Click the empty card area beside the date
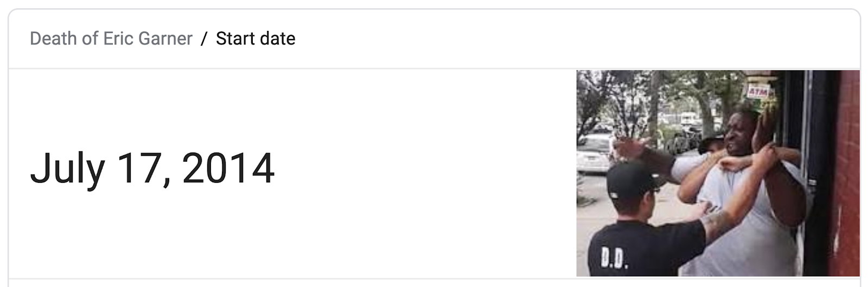The height and width of the screenshot is (287, 868). click(x=423, y=174)
